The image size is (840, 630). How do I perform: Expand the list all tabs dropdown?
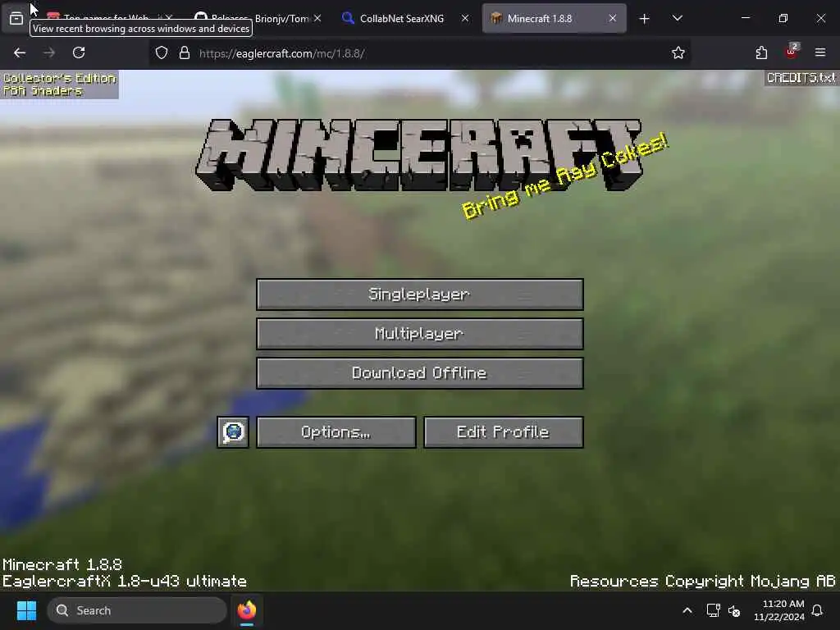pos(677,18)
